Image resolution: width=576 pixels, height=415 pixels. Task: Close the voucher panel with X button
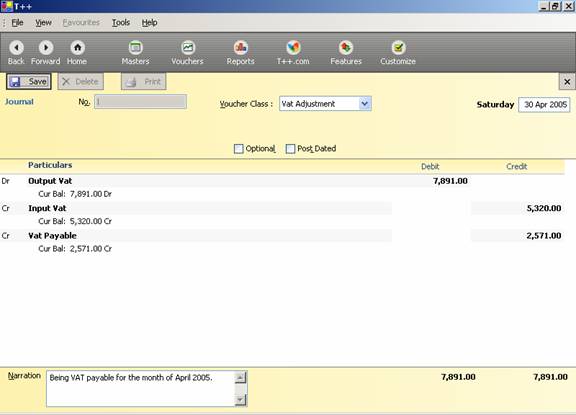coord(567,82)
